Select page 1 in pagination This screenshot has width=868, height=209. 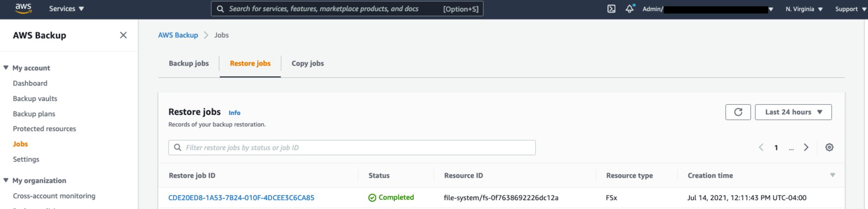coord(776,148)
